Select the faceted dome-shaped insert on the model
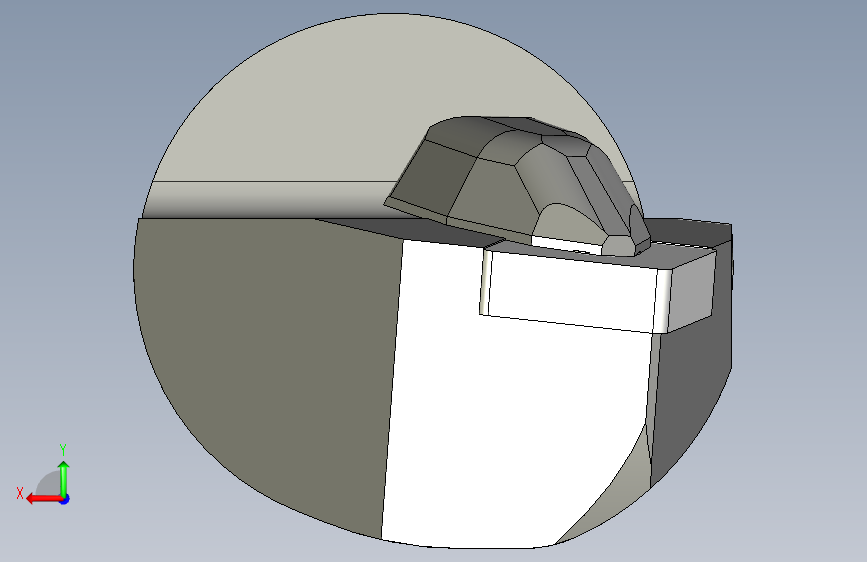The height and width of the screenshot is (562, 867). point(517,185)
